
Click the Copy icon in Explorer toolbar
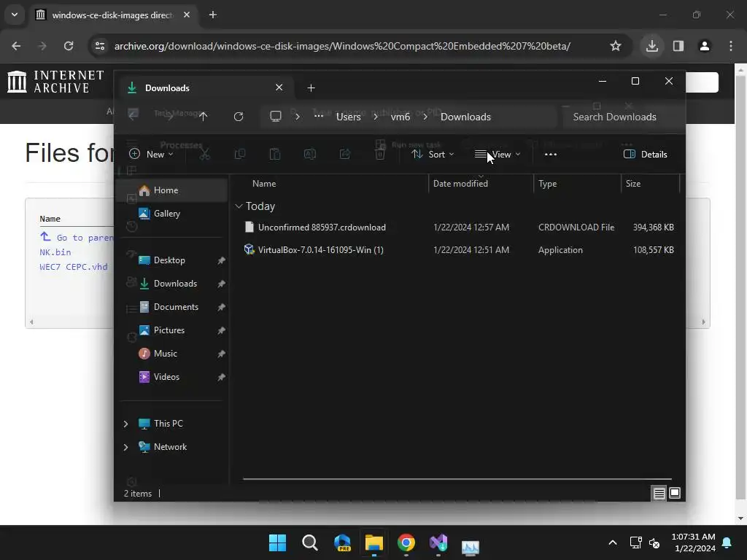point(239,154)
